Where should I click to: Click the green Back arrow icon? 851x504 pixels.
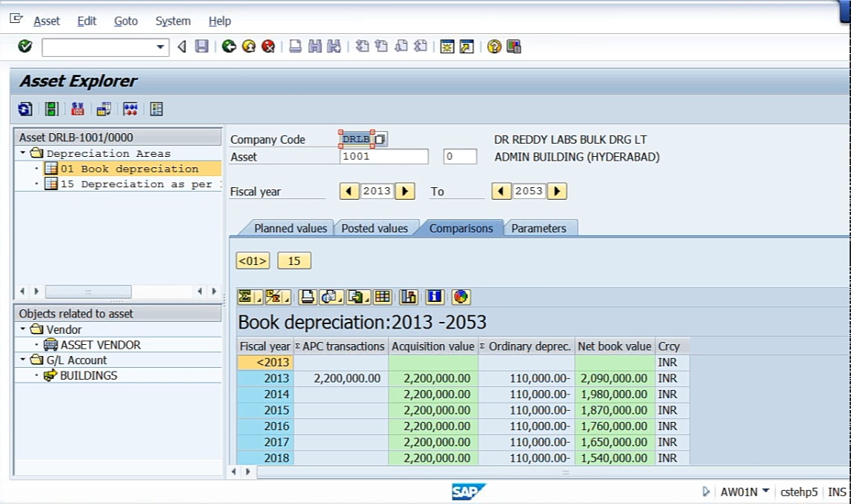click(229, 47)
